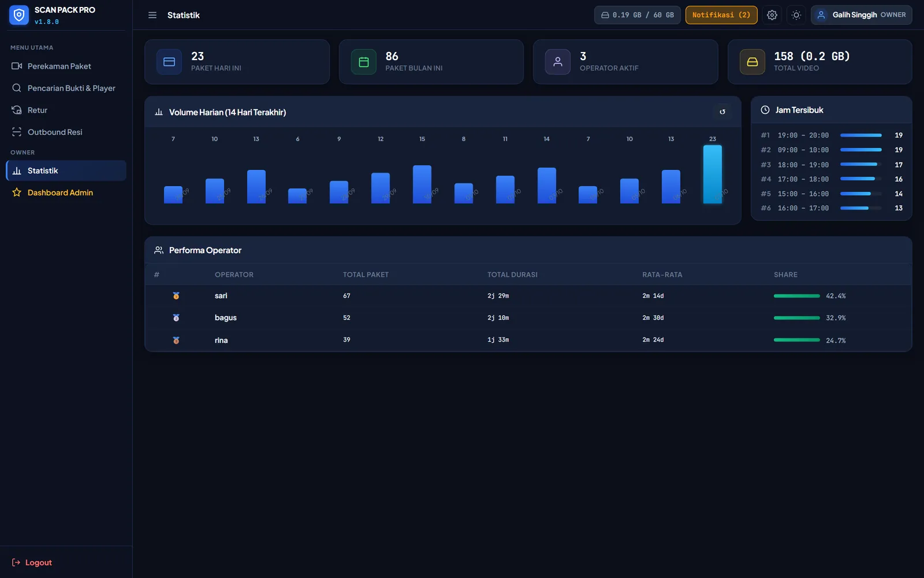Viewport: 924px width, 578px height.
Task: Click the 2j 29m duration value
Action: point(498,295)
